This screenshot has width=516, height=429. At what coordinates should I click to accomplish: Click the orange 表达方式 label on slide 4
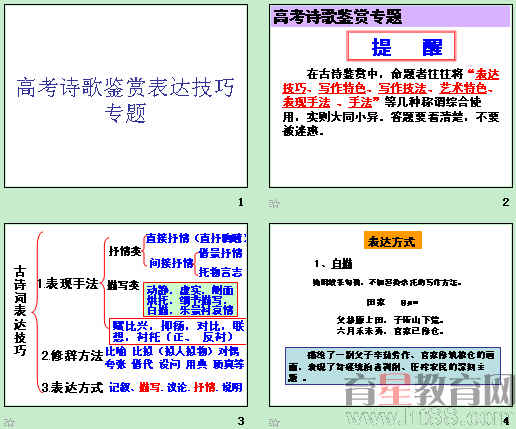pos(393,240)
